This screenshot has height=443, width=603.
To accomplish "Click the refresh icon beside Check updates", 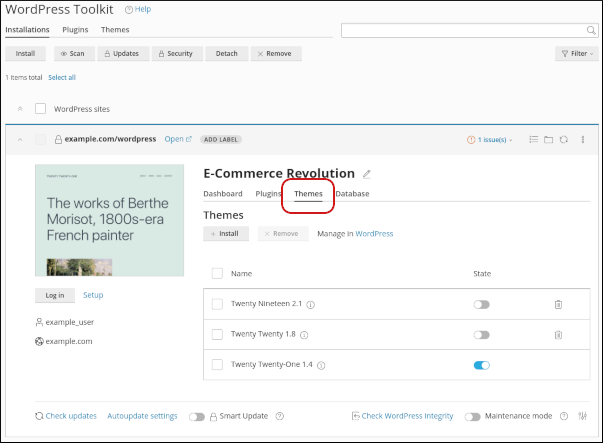I will [39, 416].
